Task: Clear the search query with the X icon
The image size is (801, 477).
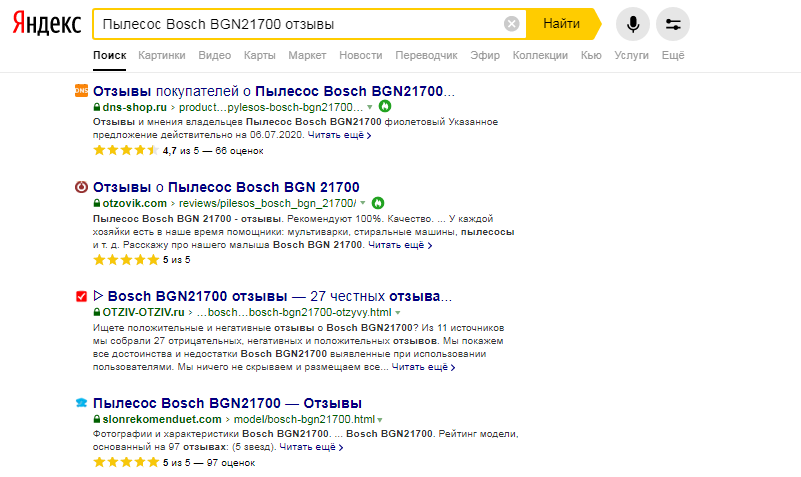Action: 511,24
